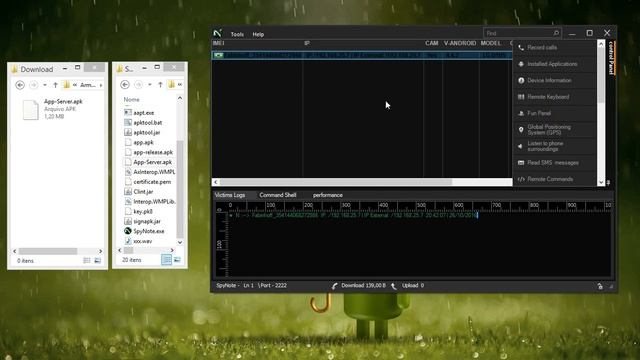Viewport: 640px width, 360px height.
Task: Click control panel scroll-up arrow
Action: point(601,44)
